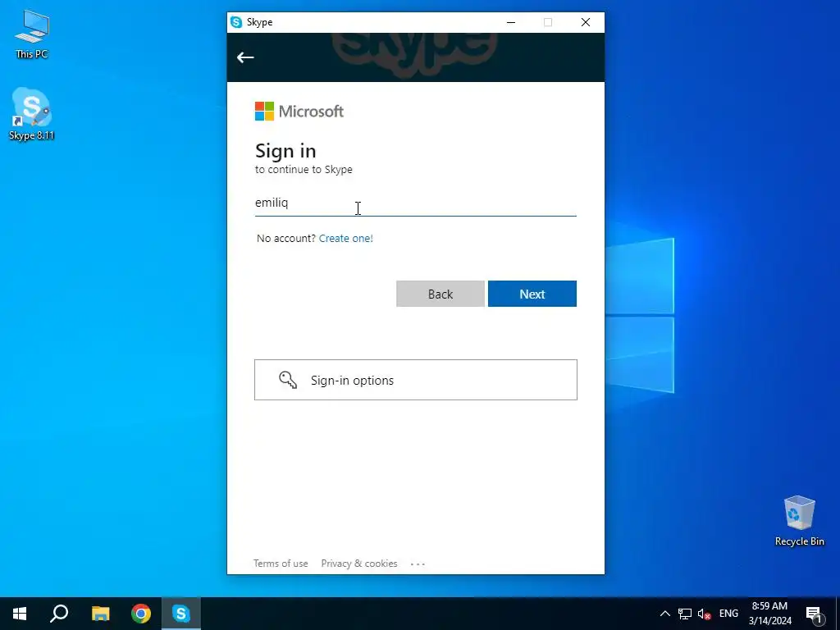
Task: Open the Windows Start menu
Action: tap(20, 614)
